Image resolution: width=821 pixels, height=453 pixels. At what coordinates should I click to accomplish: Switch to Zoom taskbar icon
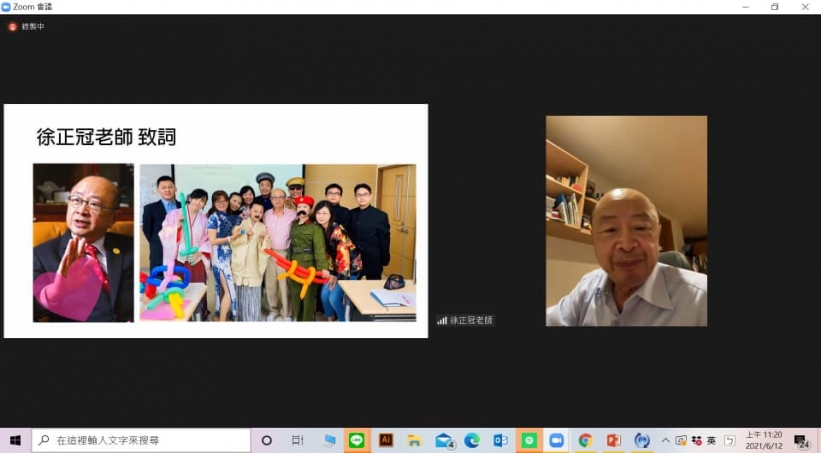click(x=557, y=440)
